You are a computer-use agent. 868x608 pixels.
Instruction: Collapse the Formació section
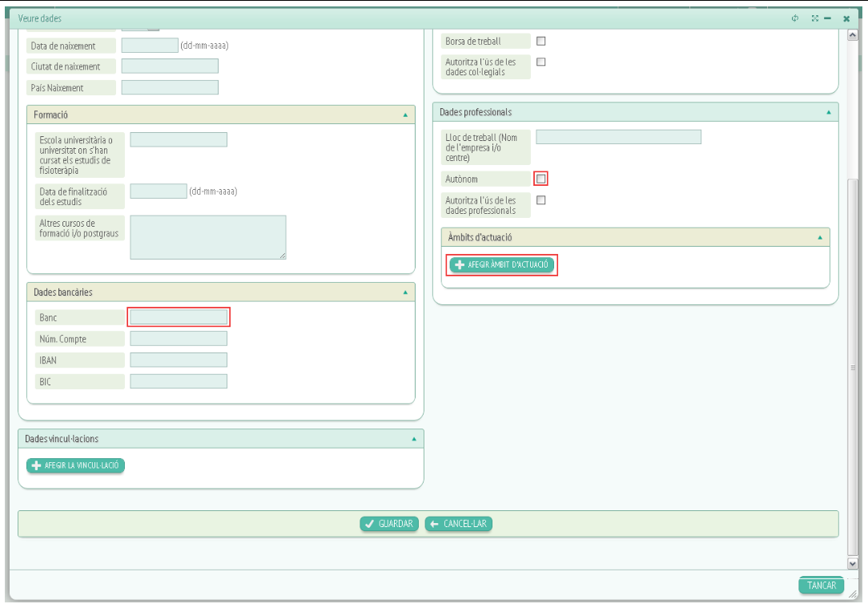[405, 115]
